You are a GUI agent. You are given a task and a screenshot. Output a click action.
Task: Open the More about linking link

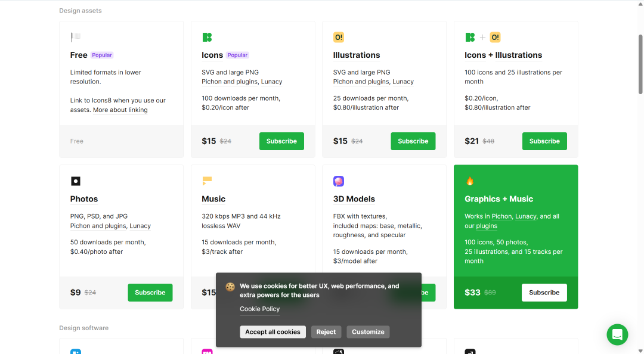tap(120, 110)
